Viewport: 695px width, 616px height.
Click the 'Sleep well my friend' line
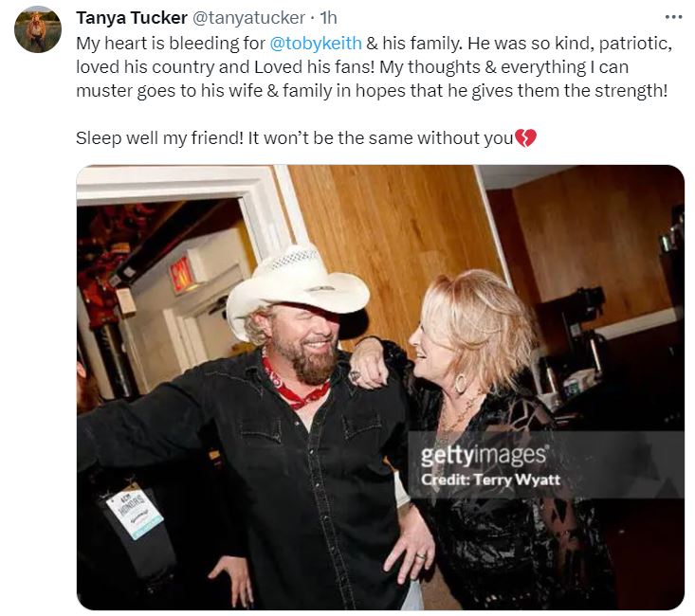[306, 138]
